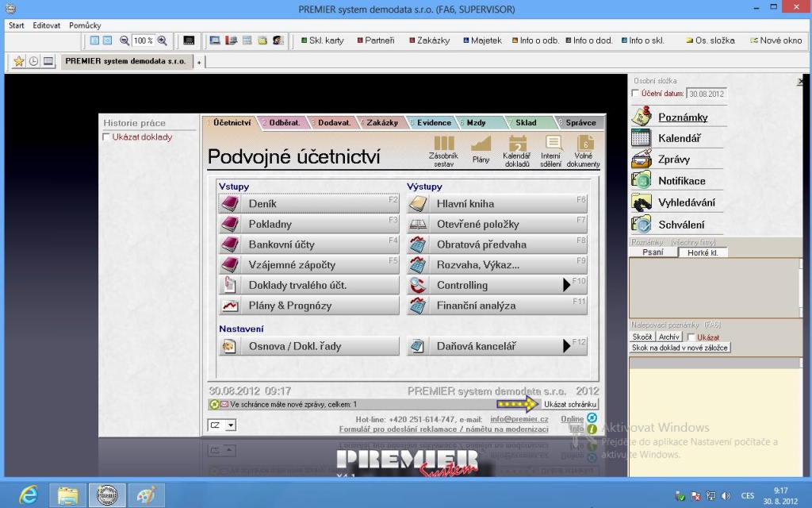The width and height of the screenshot is (812, 508).
Task: Open Volné dokumenty icon
Action: 583,151
